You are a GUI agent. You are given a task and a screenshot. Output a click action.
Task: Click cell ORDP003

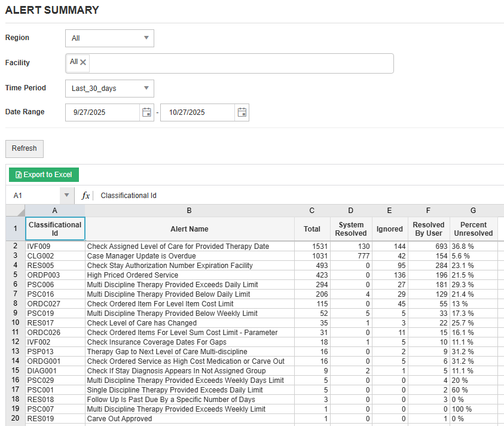click(55, 275)
